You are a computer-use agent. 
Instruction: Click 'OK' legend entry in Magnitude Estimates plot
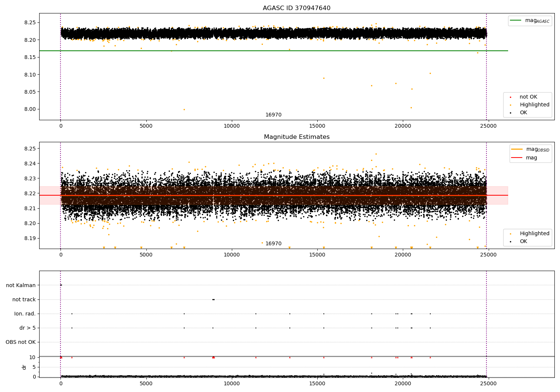point(523,242)
